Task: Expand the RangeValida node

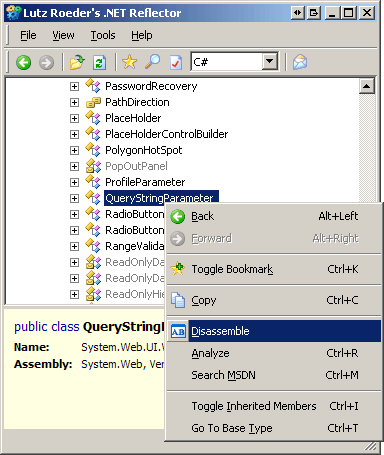Action: point(74,246)
